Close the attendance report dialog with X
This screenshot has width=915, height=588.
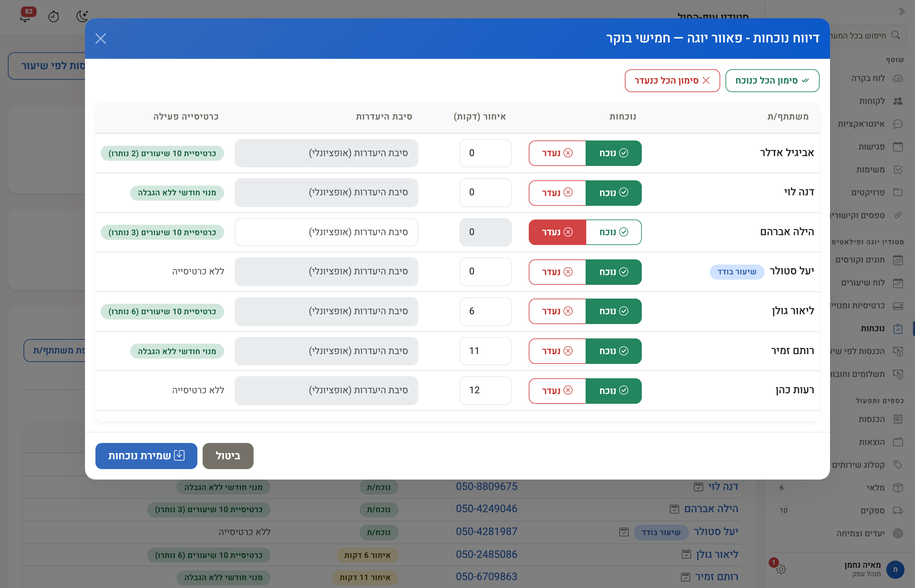coord(100,39)
